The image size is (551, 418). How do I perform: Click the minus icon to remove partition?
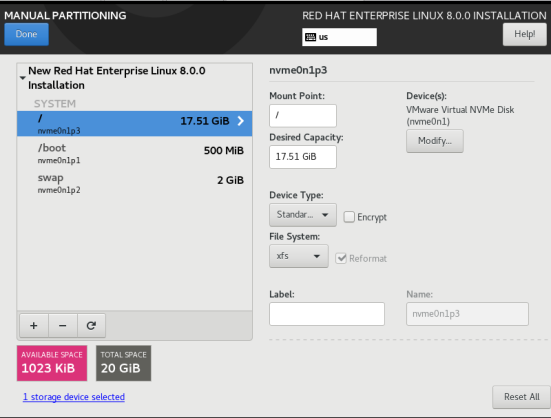point(63,326)
